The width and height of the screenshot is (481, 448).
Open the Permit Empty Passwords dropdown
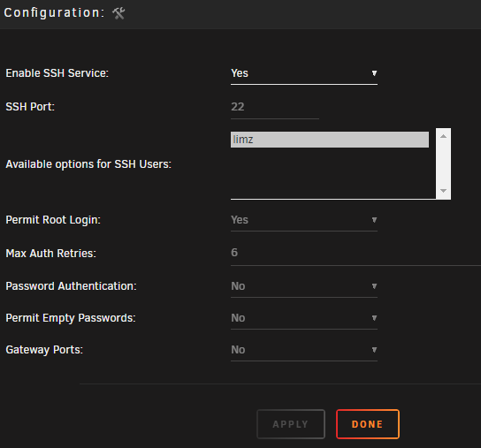[x=304, y=318]
